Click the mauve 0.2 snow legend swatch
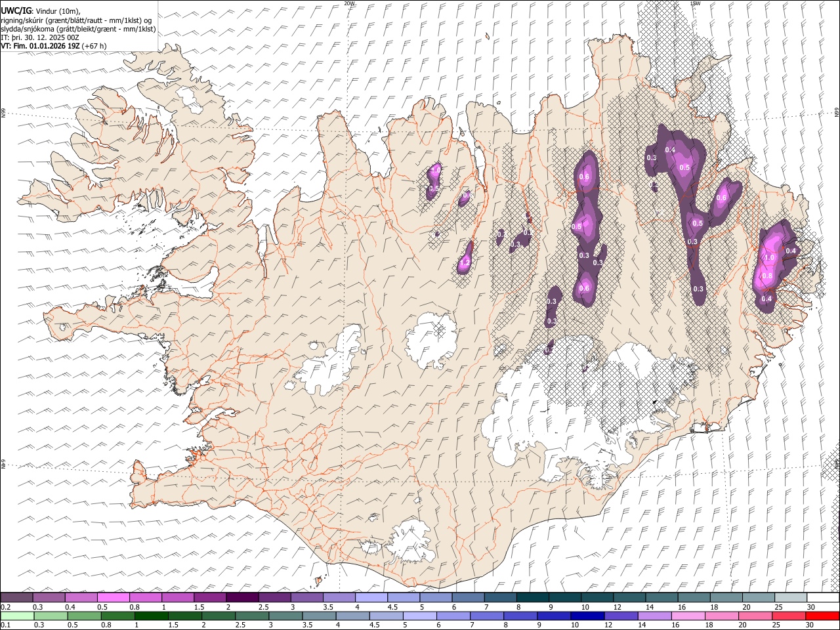 (16, 597)
